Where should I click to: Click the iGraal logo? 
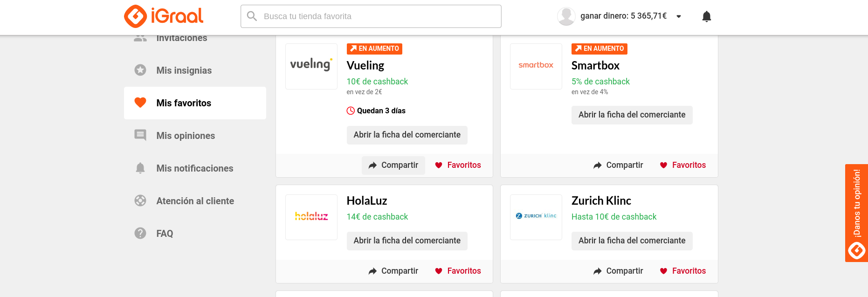pos(164,16)
